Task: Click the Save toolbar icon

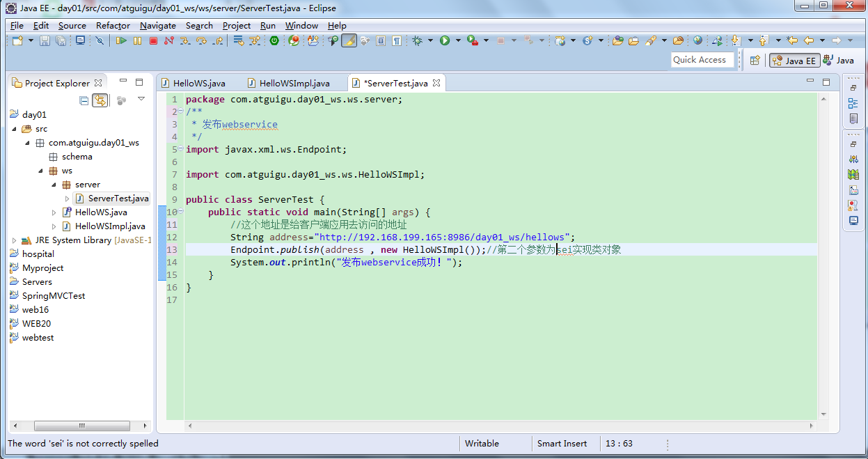Action: pyautogui.click(x=45, y=40)
